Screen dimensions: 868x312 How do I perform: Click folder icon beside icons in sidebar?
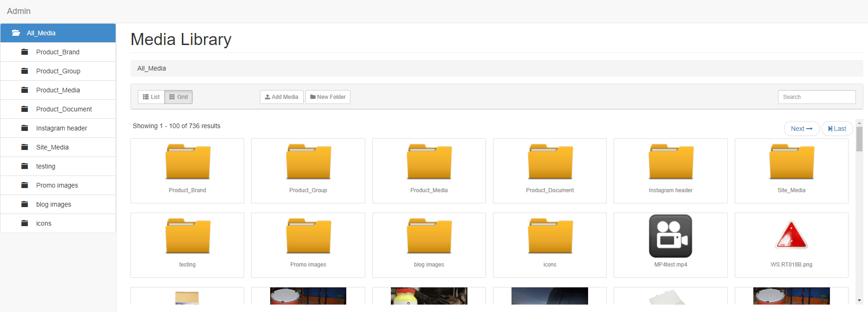[x=25, y=223]
